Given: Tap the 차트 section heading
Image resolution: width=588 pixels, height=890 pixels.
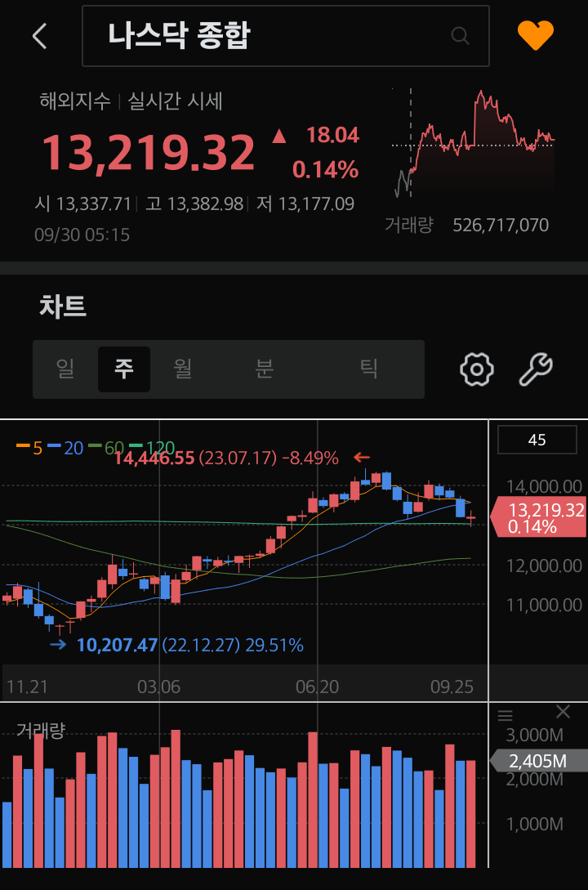Looking at the screenshot, I should tap(62, 306).
